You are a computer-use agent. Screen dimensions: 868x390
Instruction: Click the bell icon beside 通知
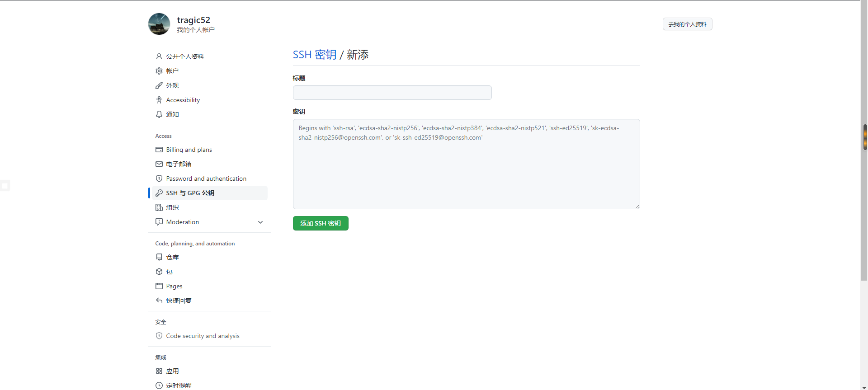(x=159, y=114)
